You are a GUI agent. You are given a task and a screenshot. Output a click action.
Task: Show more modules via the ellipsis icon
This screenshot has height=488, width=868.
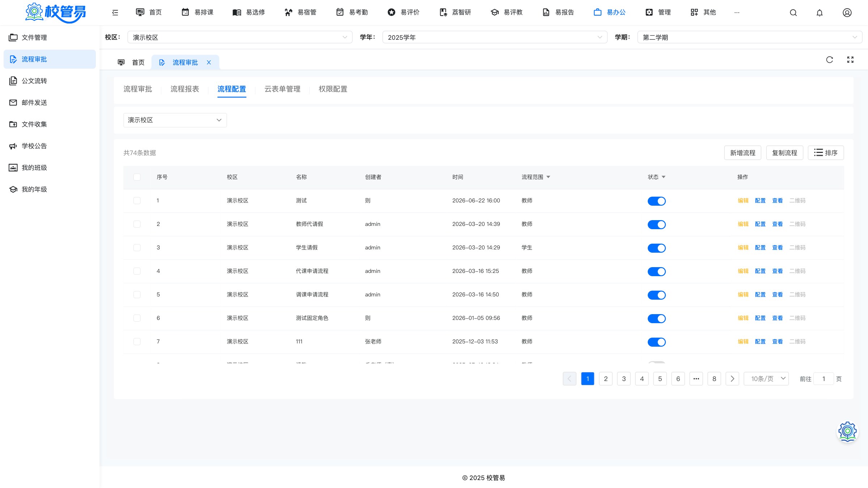coord(737,13)
